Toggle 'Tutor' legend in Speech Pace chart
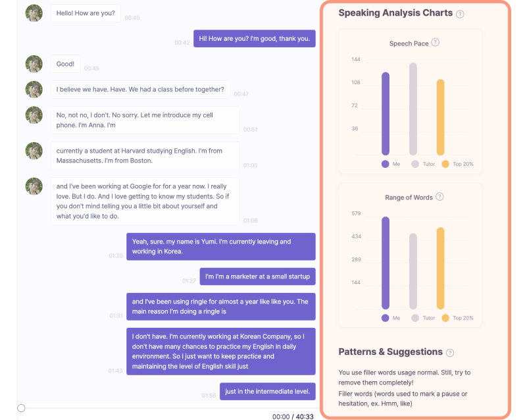 point(423,164)
